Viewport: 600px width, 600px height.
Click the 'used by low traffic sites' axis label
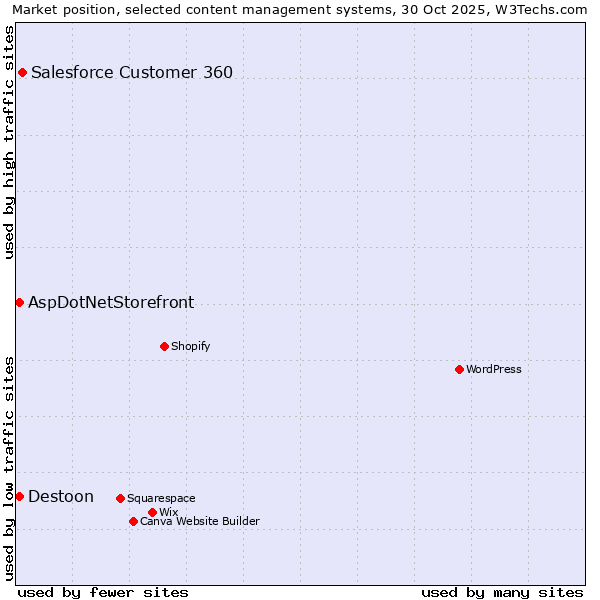click(x=10, y=468)
